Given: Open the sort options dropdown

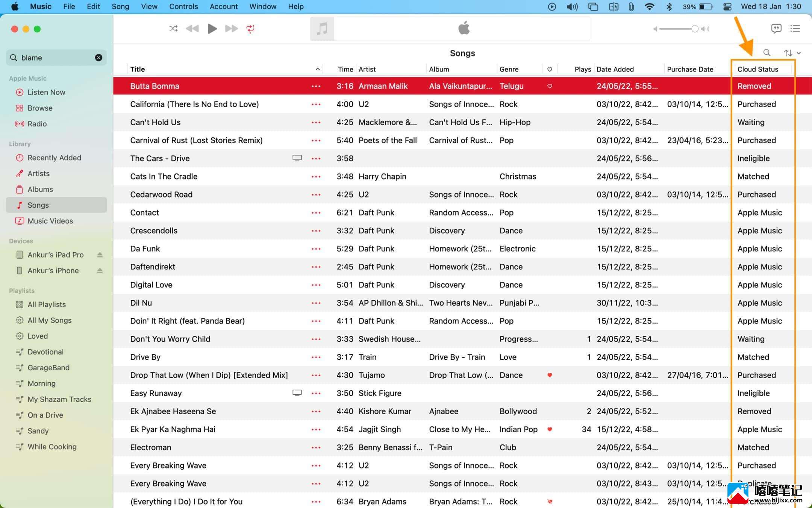Looking at the screenshot, I should 792,53.
